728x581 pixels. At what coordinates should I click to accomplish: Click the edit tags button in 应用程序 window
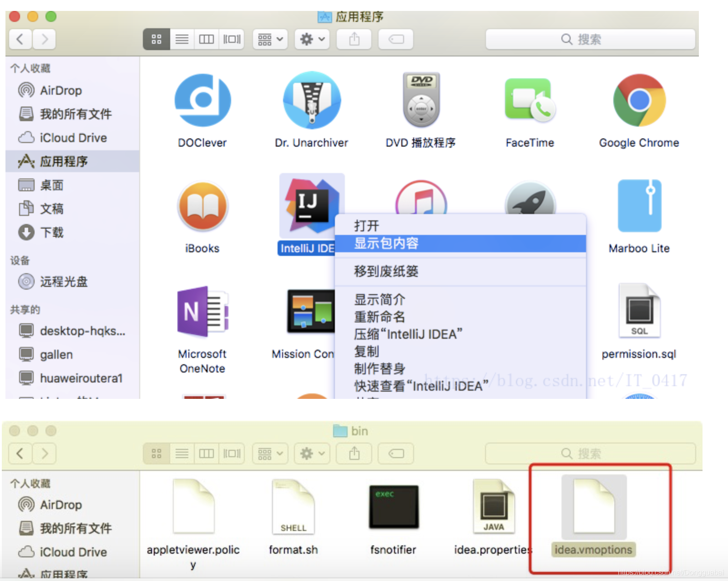396,39
